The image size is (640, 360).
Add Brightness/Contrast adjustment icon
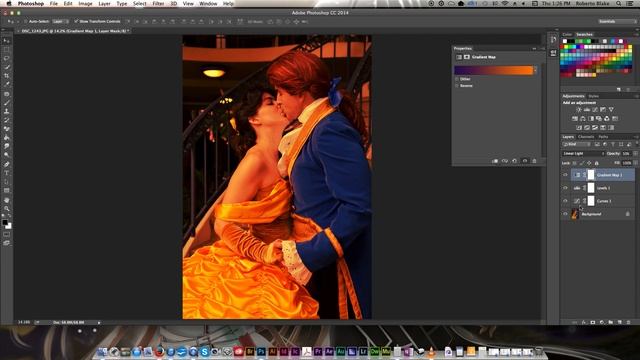[x=579, y=109]
